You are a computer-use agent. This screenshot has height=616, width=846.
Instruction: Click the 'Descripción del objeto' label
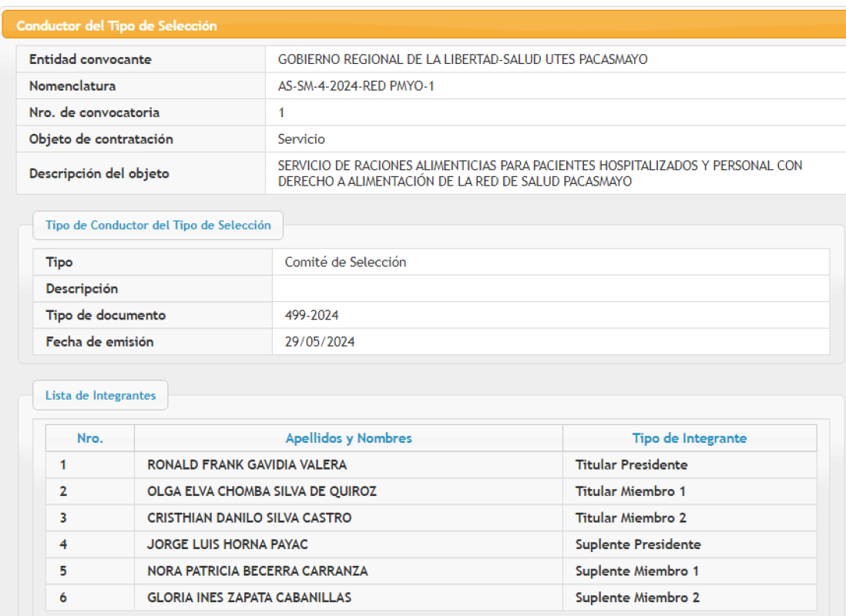99,174
